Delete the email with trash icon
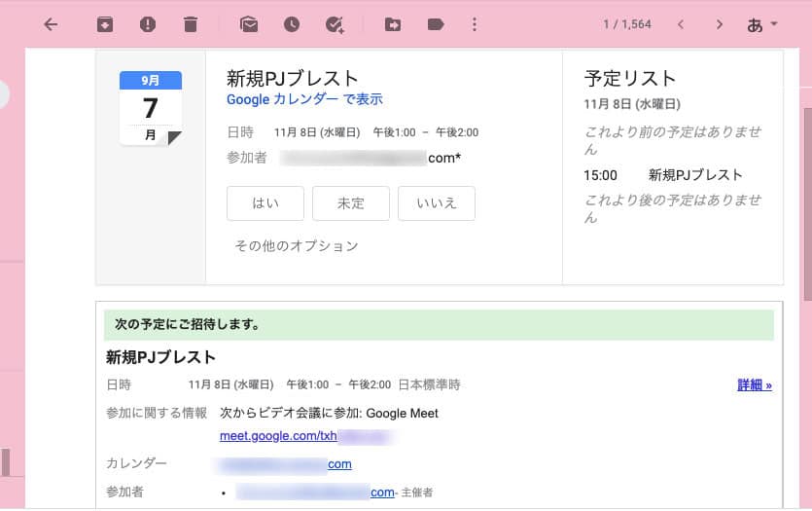This screenshot has height=511, width=812. pyautogui.click(x=191, y=24)
